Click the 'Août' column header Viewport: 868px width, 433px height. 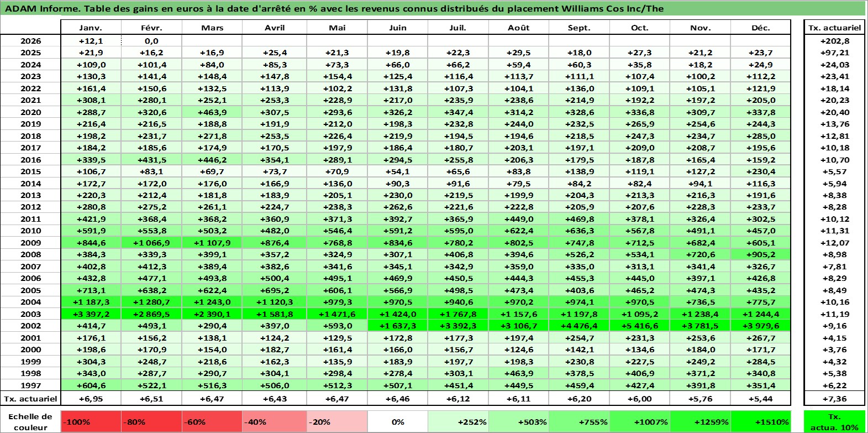click(518, 28)
